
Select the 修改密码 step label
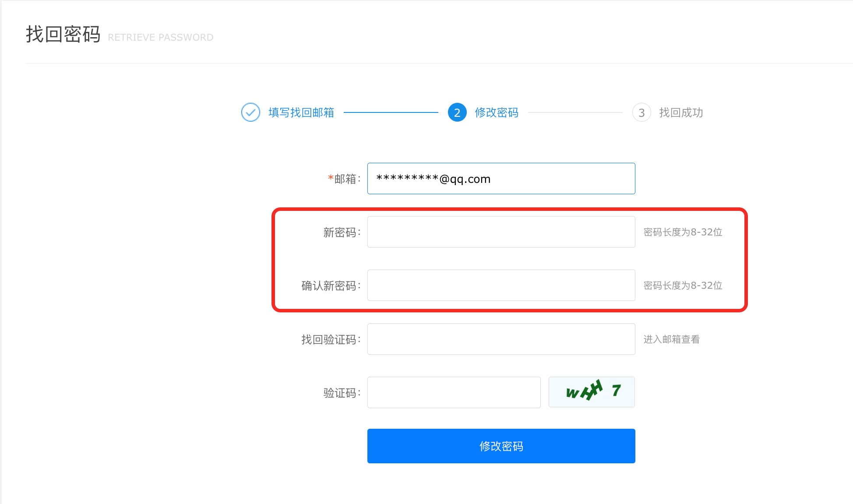pyautogui.click(x=497, y=112)
